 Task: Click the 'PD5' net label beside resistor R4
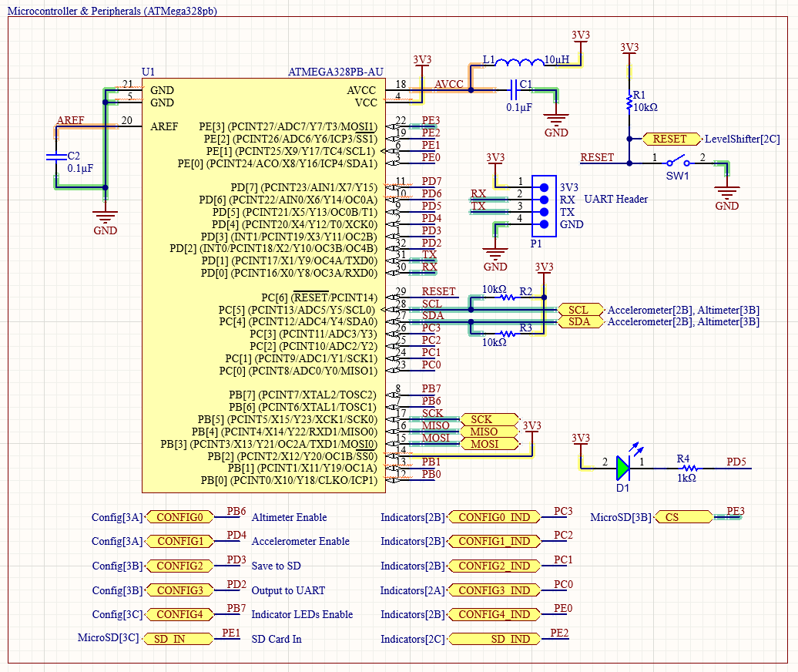[x=736, y=462]
